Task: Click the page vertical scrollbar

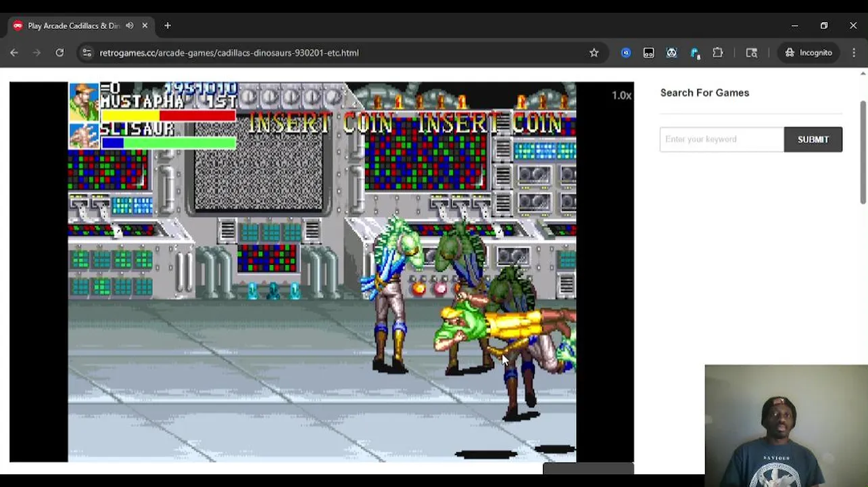Action: coord(863,152)
